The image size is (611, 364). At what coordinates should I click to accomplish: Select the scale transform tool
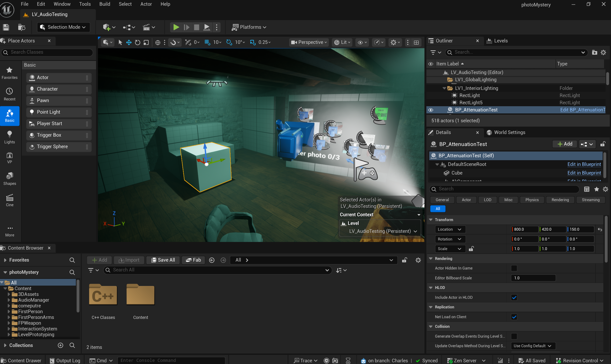tap(146, 42)
